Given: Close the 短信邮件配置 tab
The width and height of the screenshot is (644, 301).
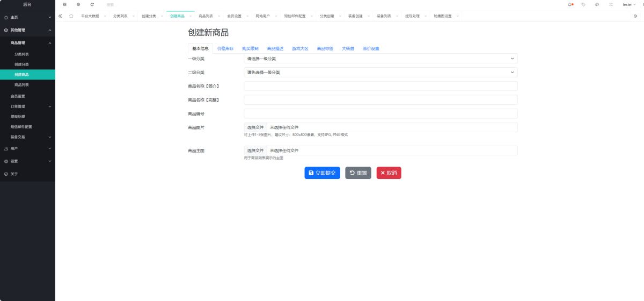Looking at the screenshot, I should (311, 16).
